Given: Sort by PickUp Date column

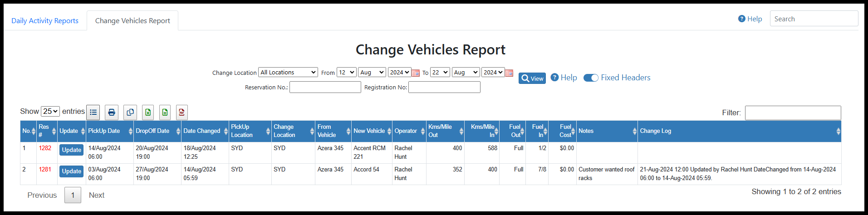Looking at the screenshot, I should point(109,131).
